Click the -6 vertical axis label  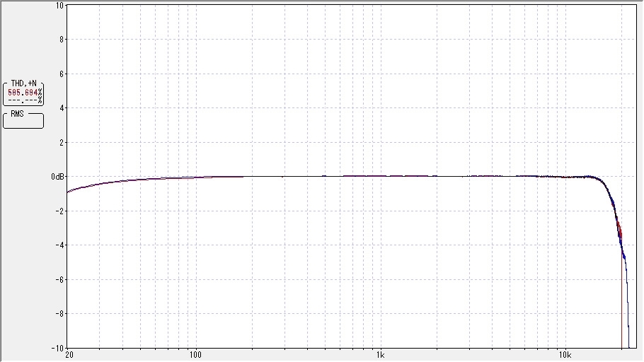60,279
